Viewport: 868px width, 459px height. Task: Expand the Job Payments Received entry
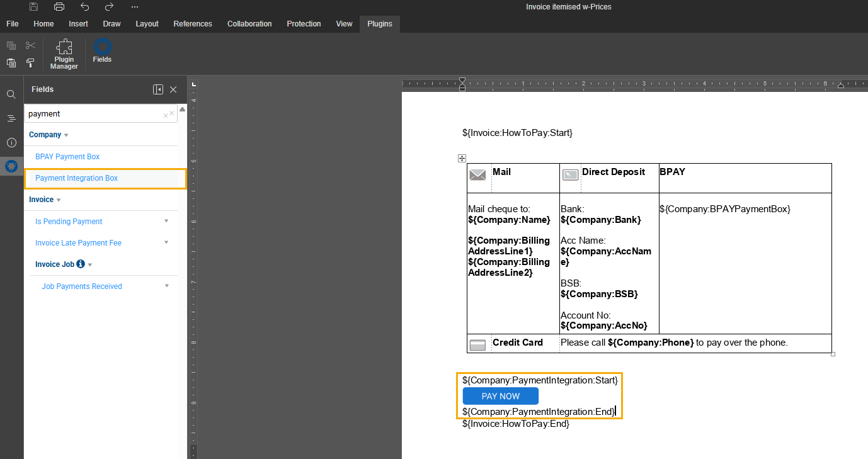point(166,286)
